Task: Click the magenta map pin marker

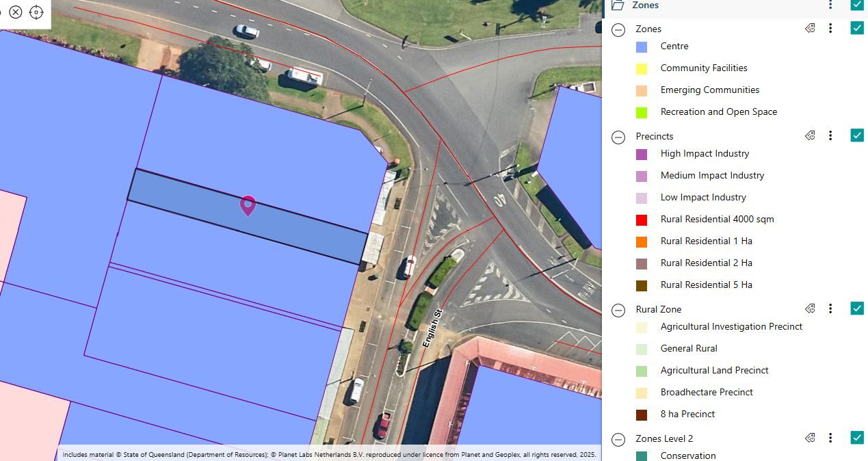Action: click(248, 205)
